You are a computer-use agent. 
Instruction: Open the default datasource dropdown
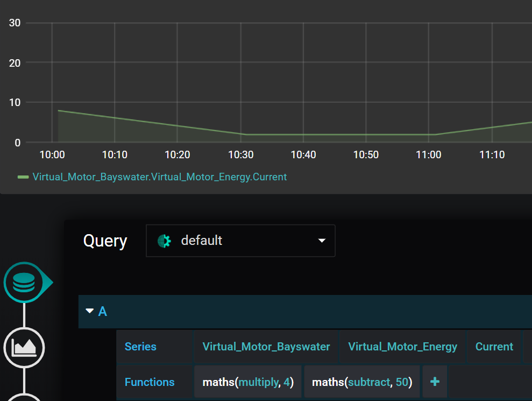240,241
